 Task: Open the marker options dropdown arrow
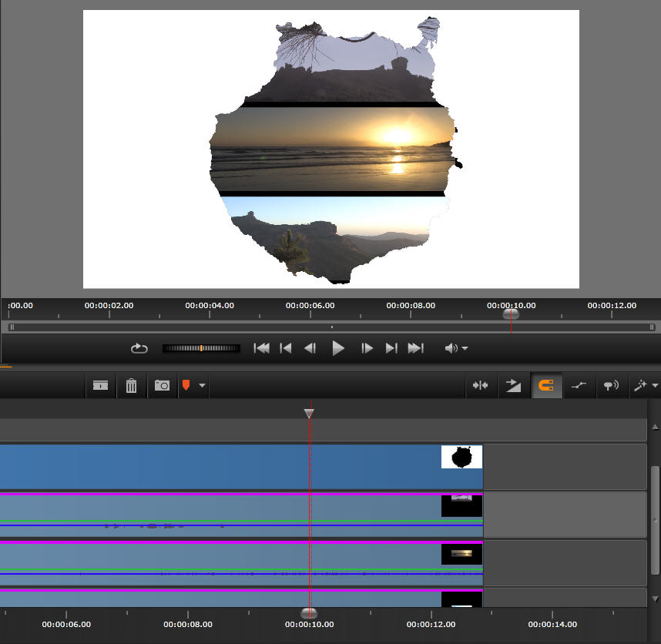202,385
